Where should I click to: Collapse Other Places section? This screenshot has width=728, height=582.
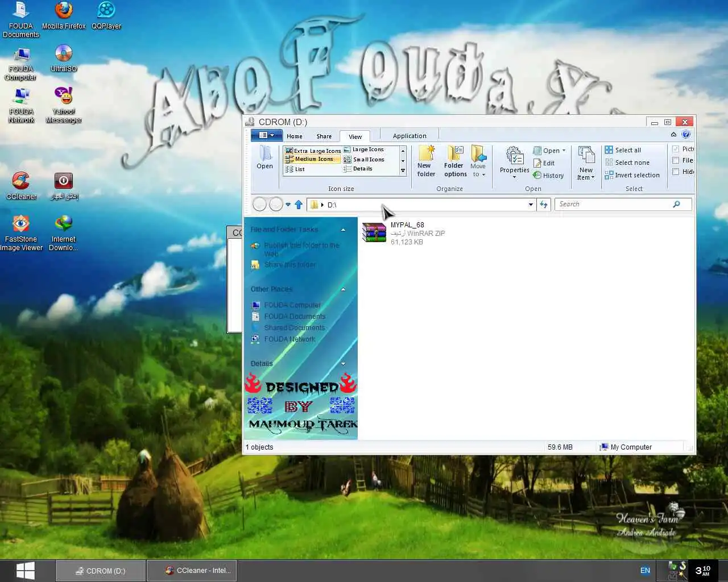343,289
